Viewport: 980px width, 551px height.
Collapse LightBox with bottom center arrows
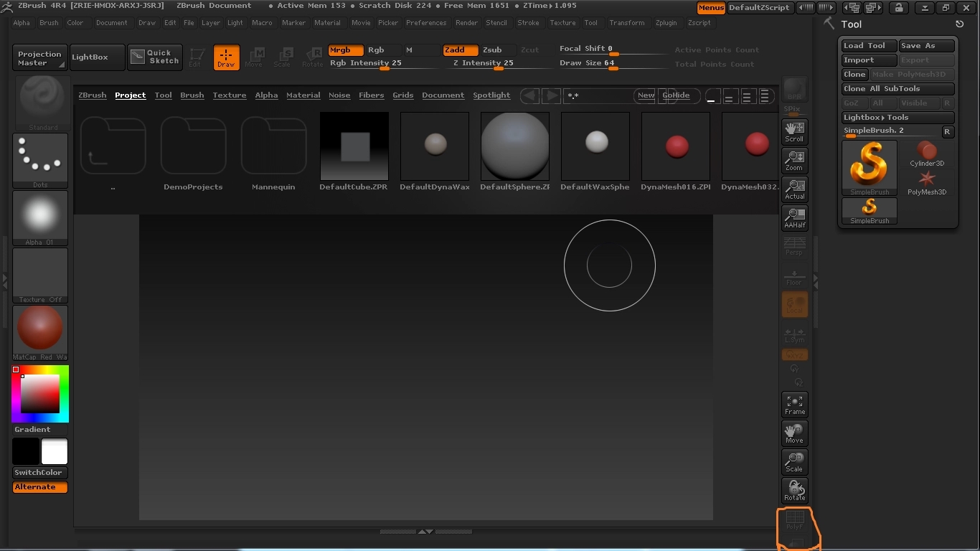click(425, 532)
